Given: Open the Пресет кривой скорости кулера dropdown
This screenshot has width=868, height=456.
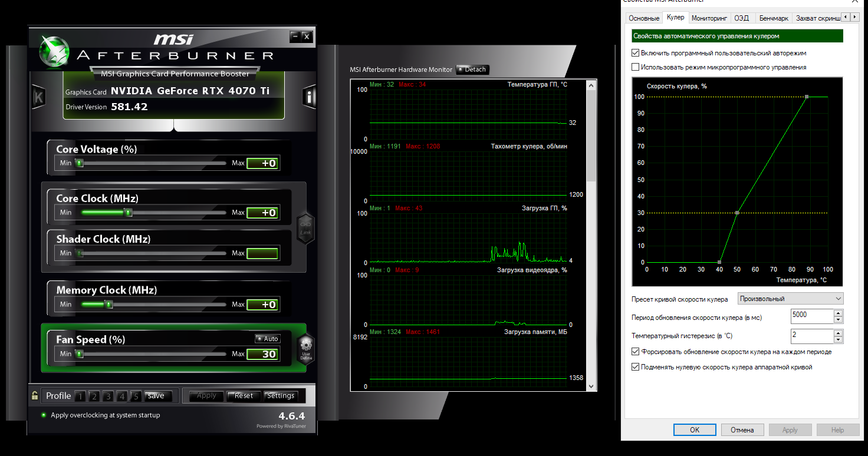Looking at the screenshot, I should pos(790,299).
